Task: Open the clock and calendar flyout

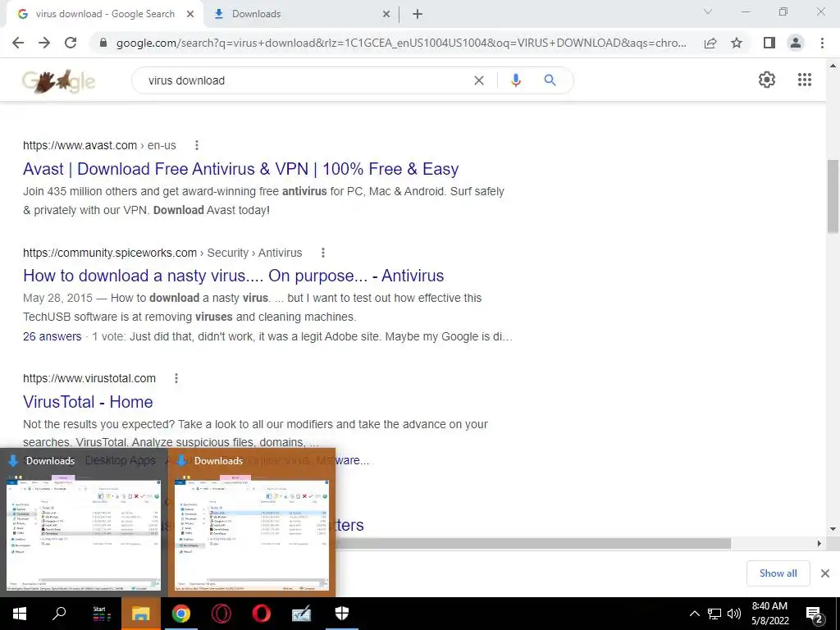Action: (x=769, y=614)
